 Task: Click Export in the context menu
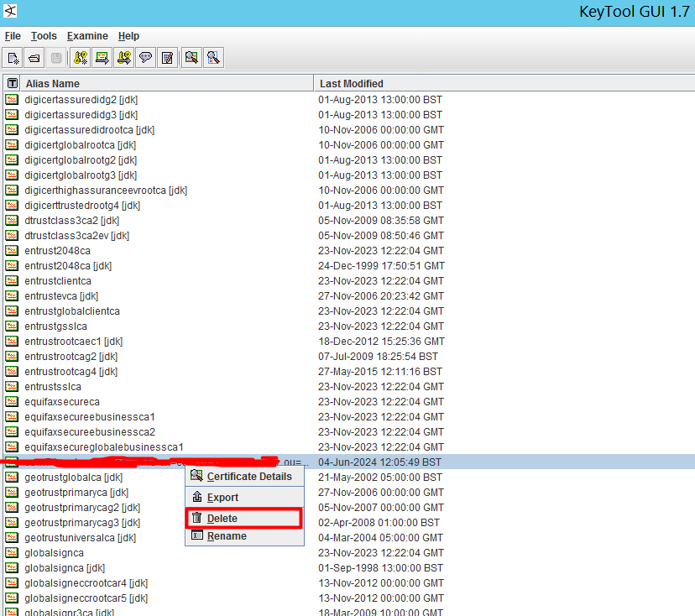(x=222, y=497)
